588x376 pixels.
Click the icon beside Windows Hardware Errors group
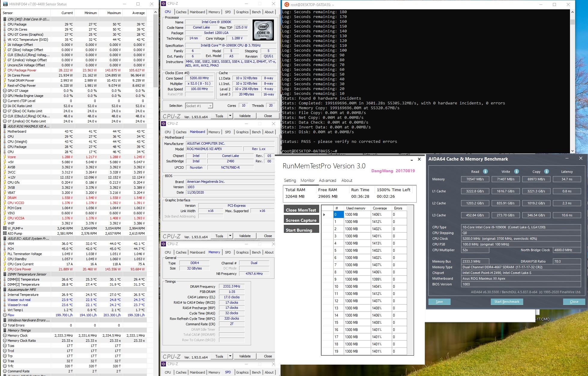[x=4, y=320]
